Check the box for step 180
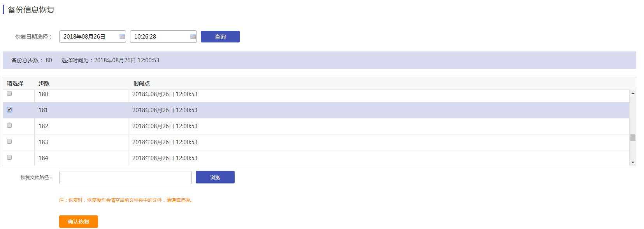Viewport: 644px width, 229px height. [x=9, y=93]
